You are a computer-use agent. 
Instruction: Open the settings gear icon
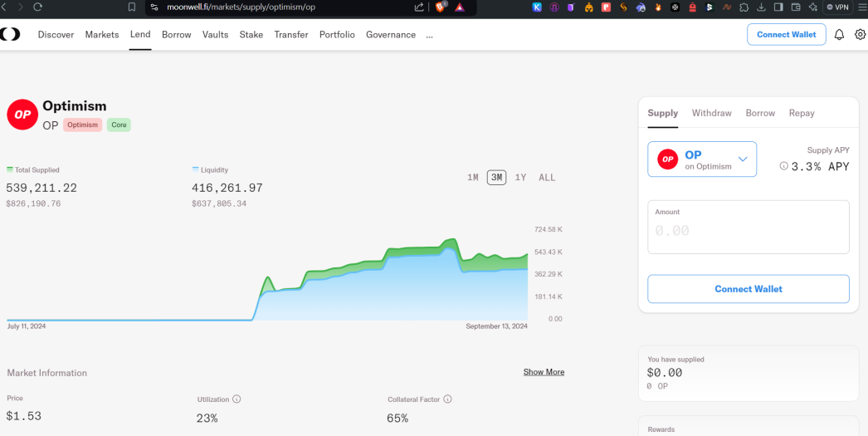860,35
